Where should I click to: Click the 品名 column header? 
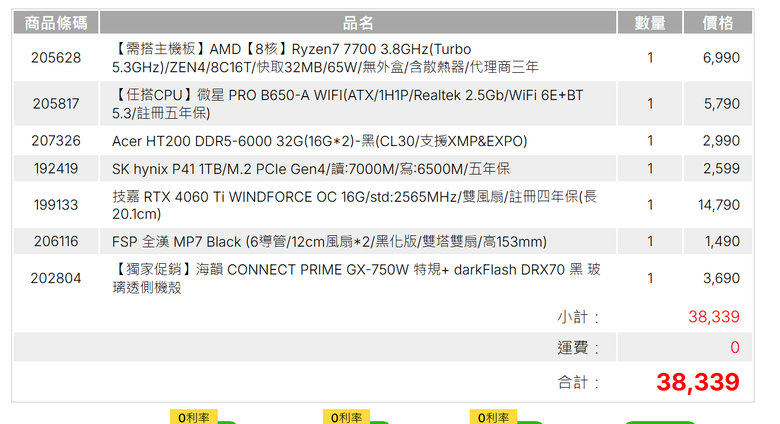coord(358,23)
